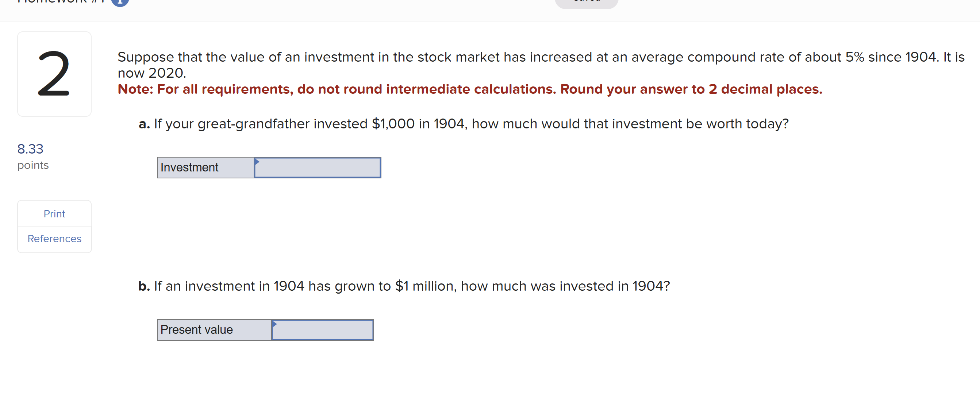The width and height of the screenshot is (980, 414).
Task: Click the Investment answer input box
Action: [318, 168]
